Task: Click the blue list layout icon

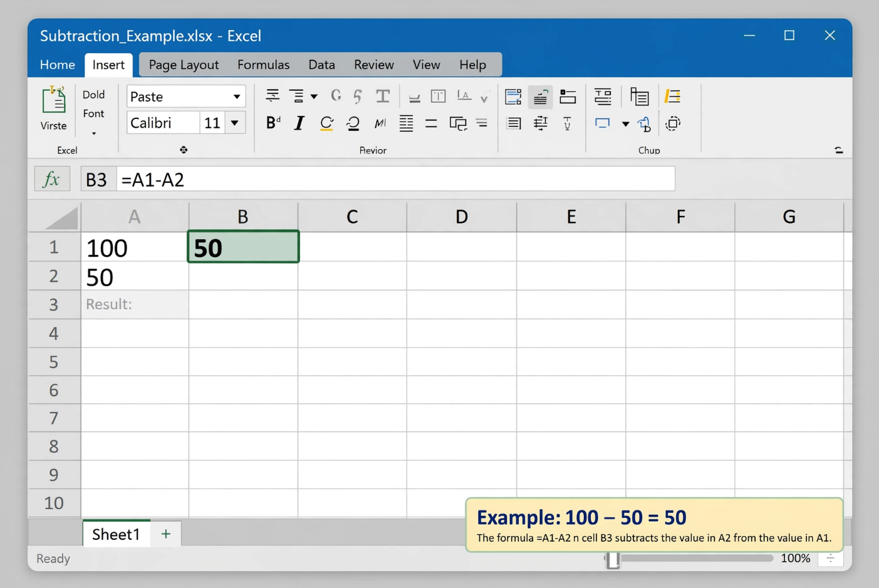Action: (513, 96)
